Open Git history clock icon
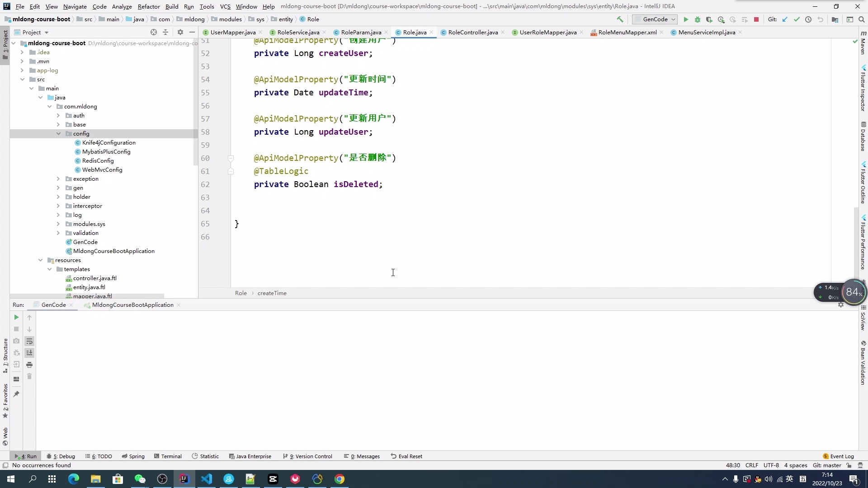 [x=808, y=19]
